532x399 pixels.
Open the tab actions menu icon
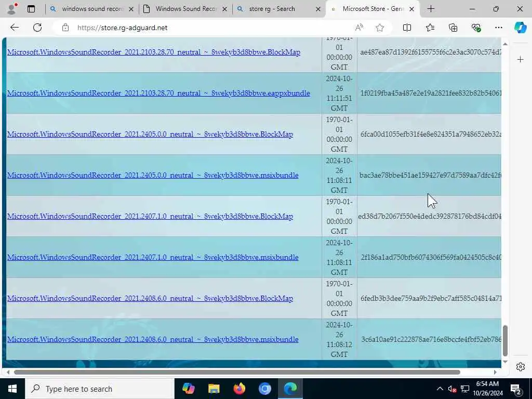[31, 9]
